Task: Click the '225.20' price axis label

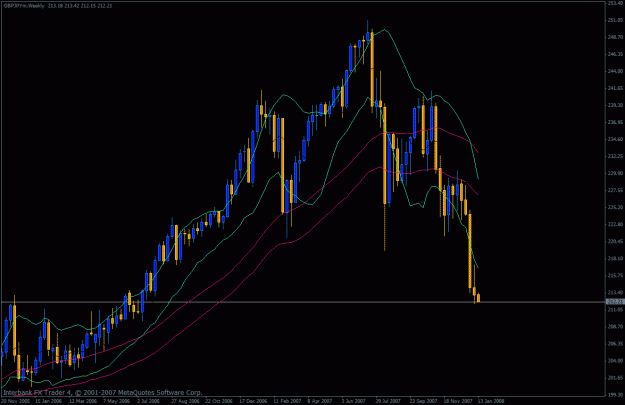Action: point(615,207)
